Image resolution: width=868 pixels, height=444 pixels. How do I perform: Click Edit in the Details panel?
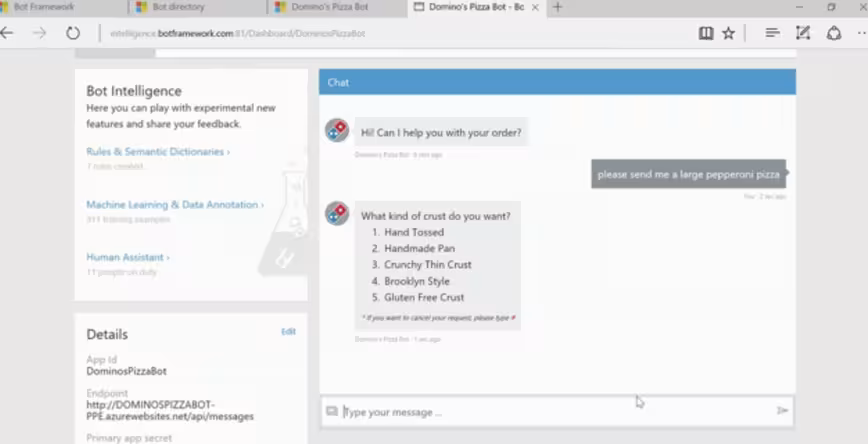click(288, 332)
